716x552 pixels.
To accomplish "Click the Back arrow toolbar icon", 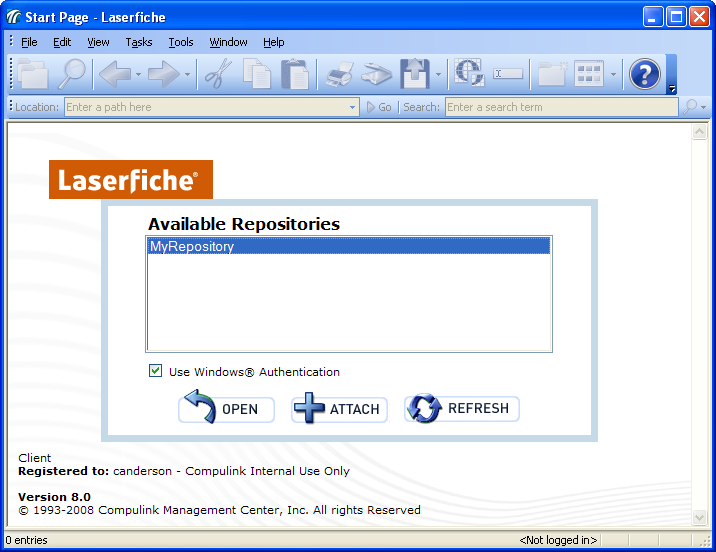I will click(x=115, y=74).
